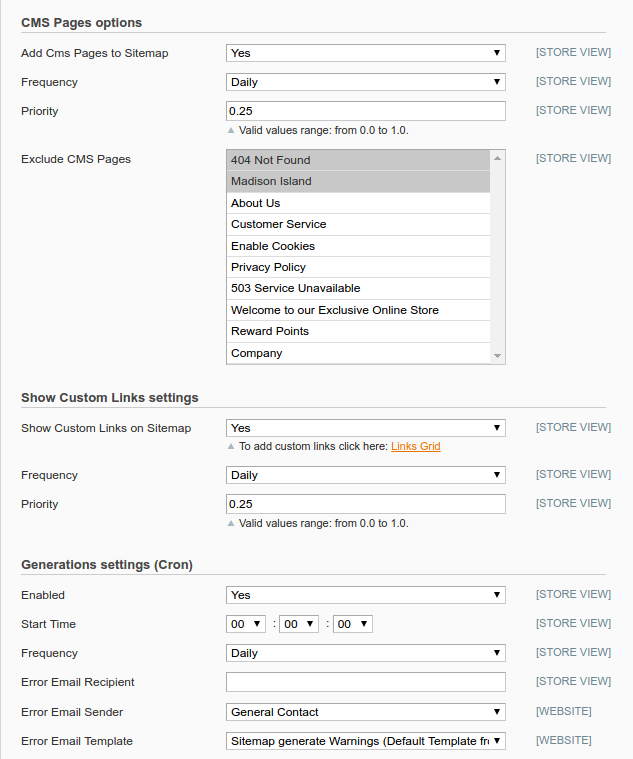Select About Us in exclude list
This screenshot has width=633, height=759.
(x=358, y=203)
